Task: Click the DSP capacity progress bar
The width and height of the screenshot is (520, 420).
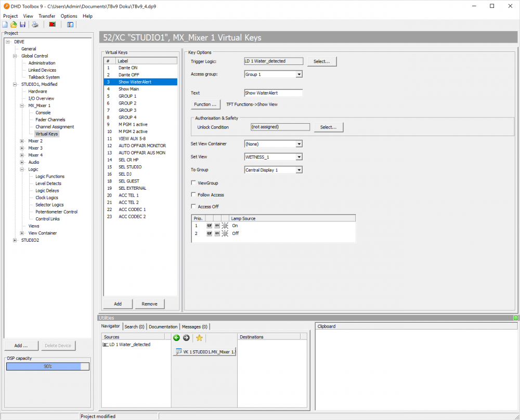Action: pos(47,366)
